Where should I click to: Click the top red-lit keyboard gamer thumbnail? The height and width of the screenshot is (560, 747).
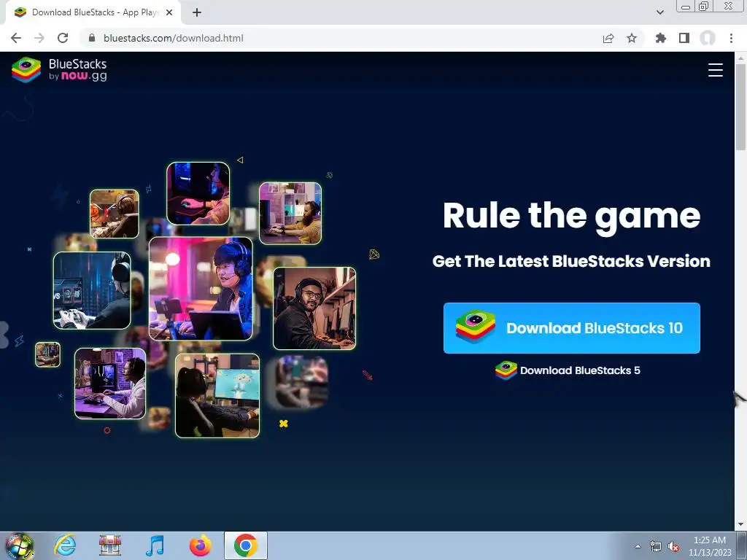pos(198,193)
